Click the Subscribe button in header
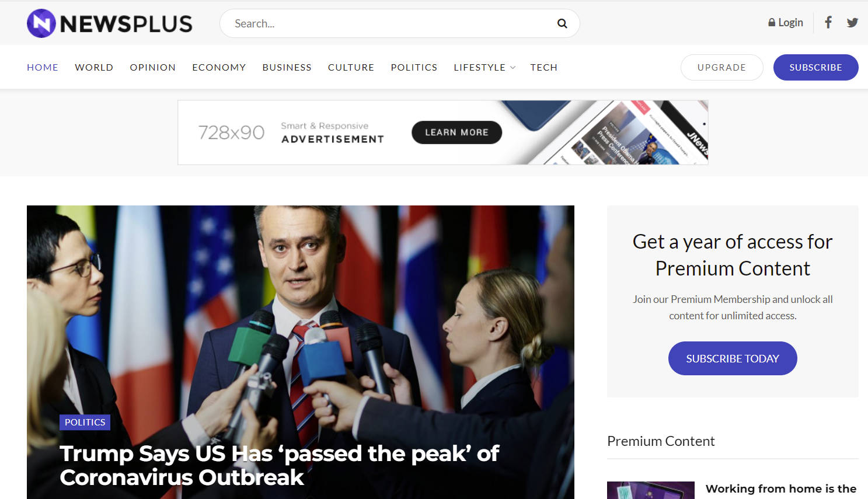 point(815,67)
